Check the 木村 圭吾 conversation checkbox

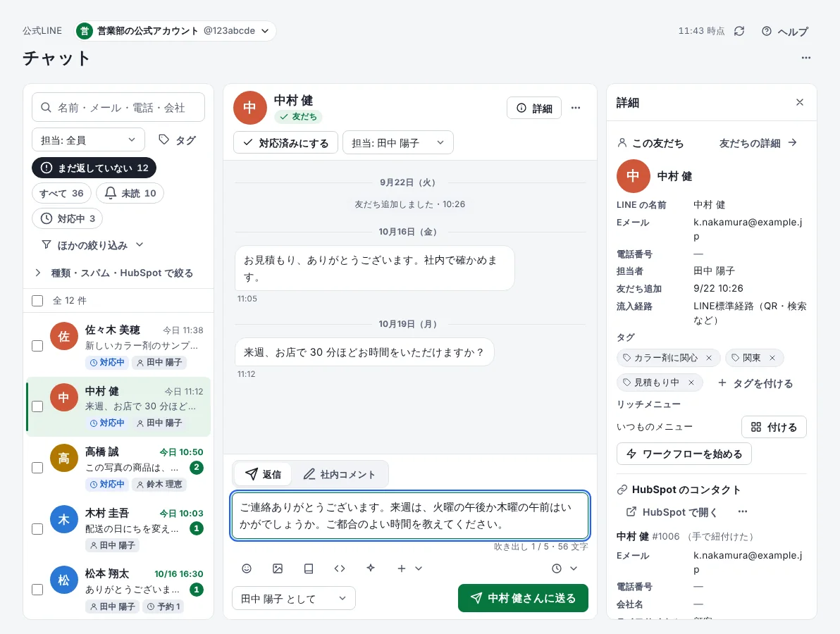[37, 528]
